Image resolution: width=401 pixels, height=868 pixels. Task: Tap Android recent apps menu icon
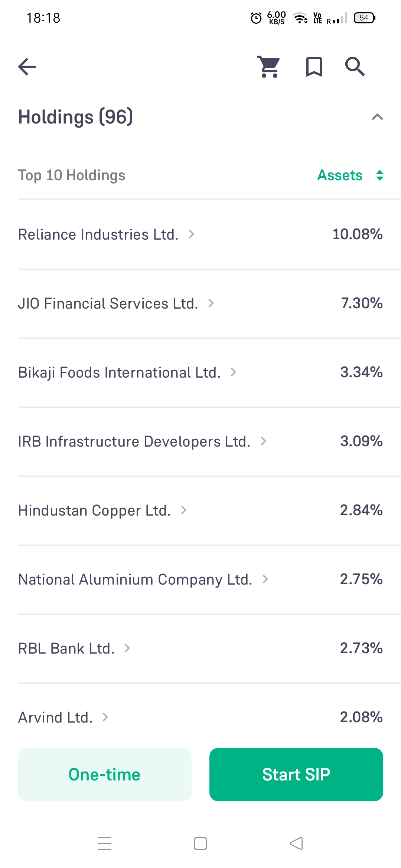[x=105, y=844]
